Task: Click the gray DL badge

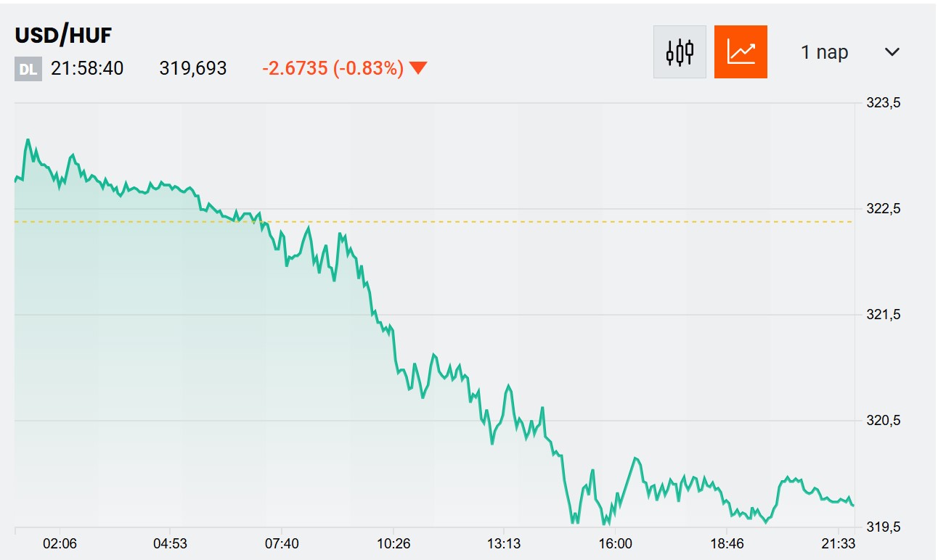Action: point(28,70)
